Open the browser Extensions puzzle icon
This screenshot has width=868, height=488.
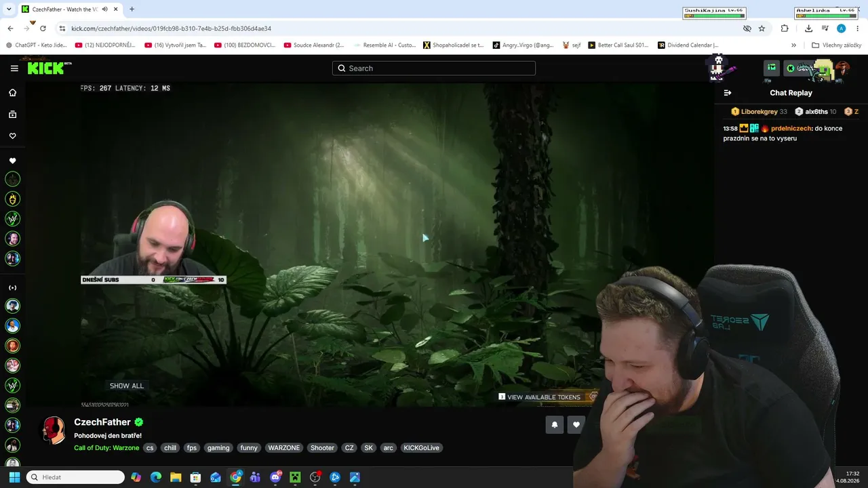[785, 28]
